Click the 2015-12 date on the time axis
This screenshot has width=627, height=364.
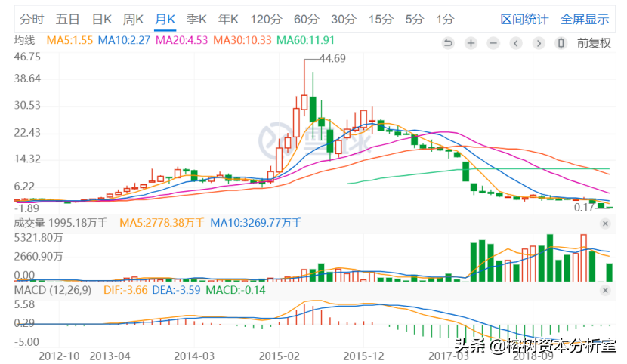[x=363, y=356]
